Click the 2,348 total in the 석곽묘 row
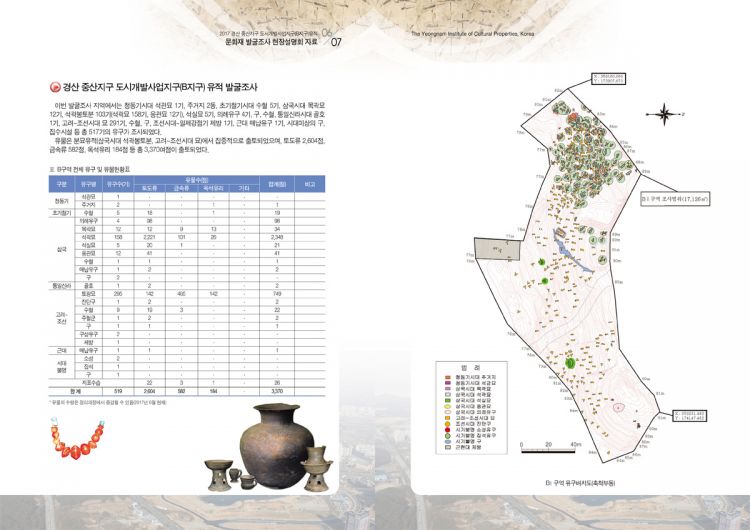The image size is (750, 530). (277, 237)
